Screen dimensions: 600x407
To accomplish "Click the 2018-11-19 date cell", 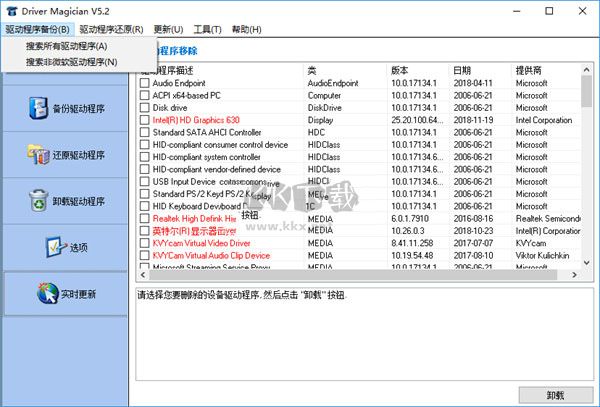I will click(x=473, y=120).
